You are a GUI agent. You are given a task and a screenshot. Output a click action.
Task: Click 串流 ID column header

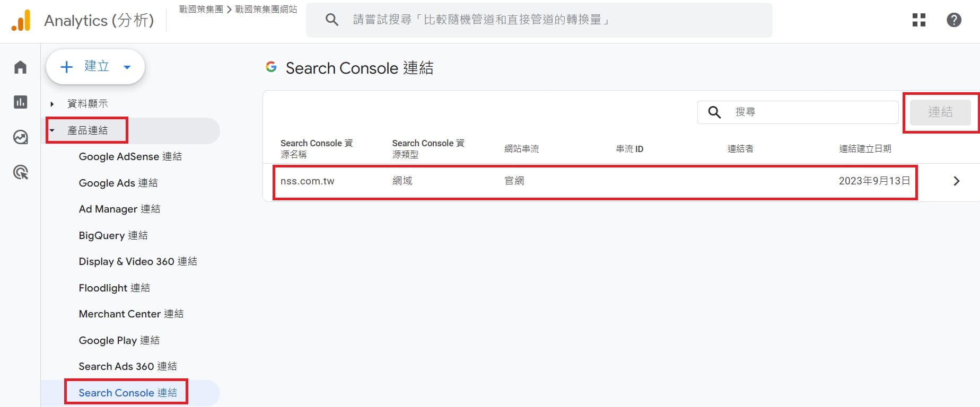629,149
